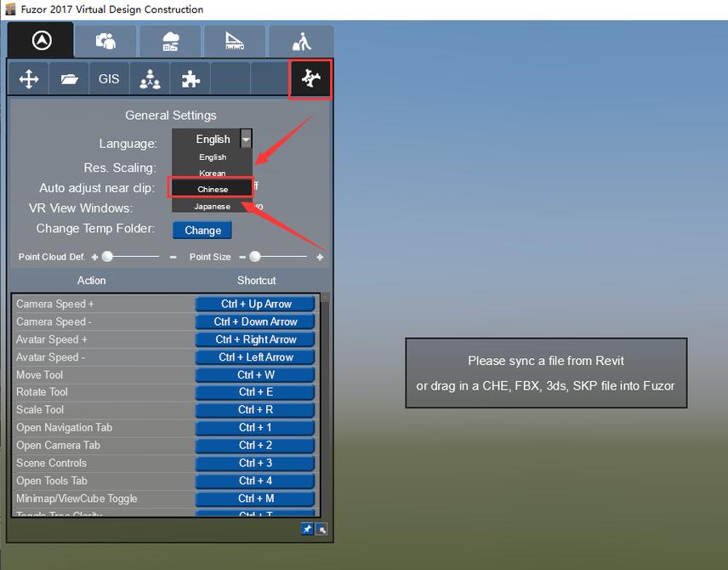Edit the Ctrl + 1 shortcut button
This screenshot has height=570, width=728.
[x=255, y=427]
